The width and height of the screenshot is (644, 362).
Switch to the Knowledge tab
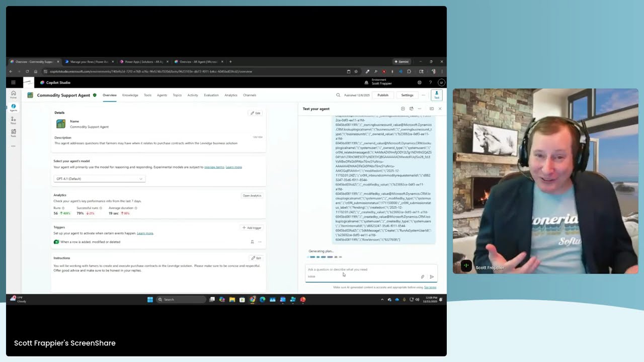tap(130, 95)
